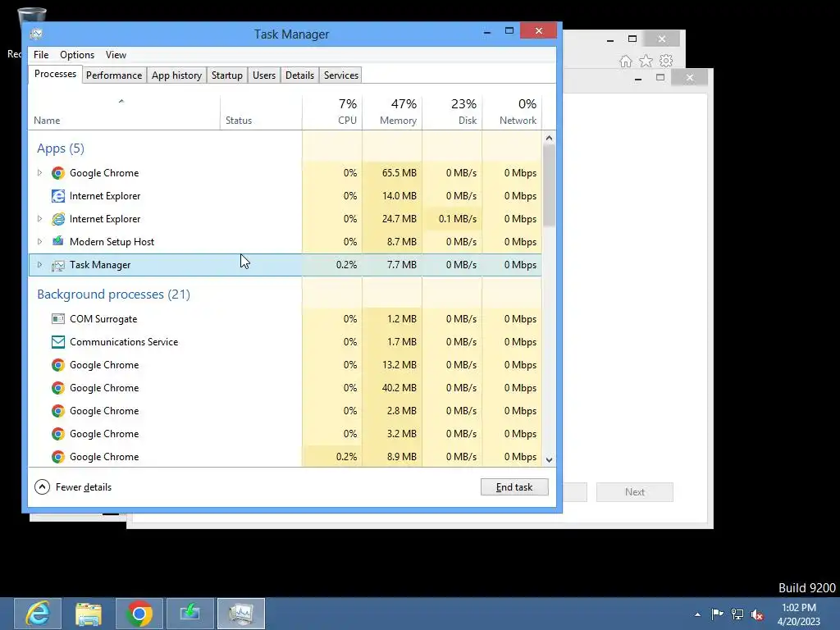Click the End task button

[x=514, y=487]
